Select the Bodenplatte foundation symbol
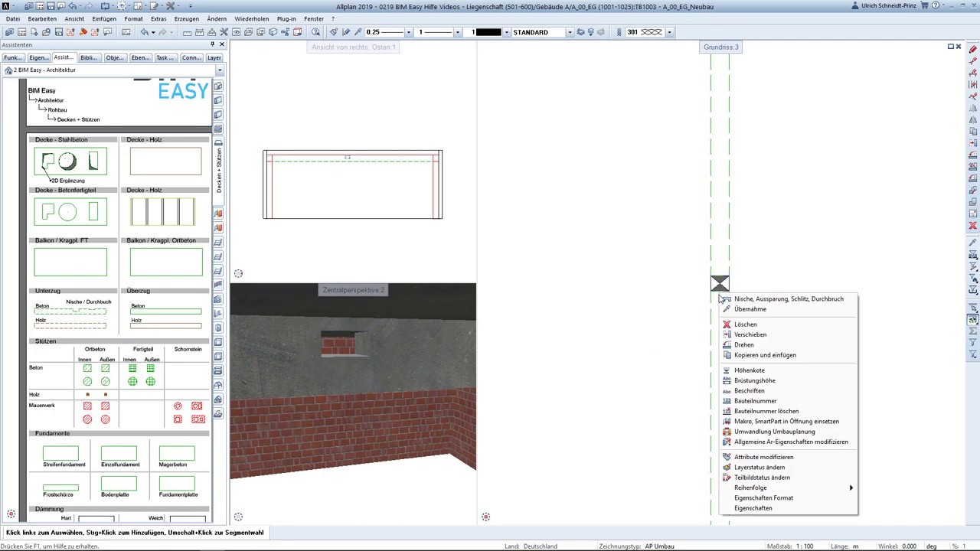This screenshot has height=551, width=980. [x=119, y=484]
